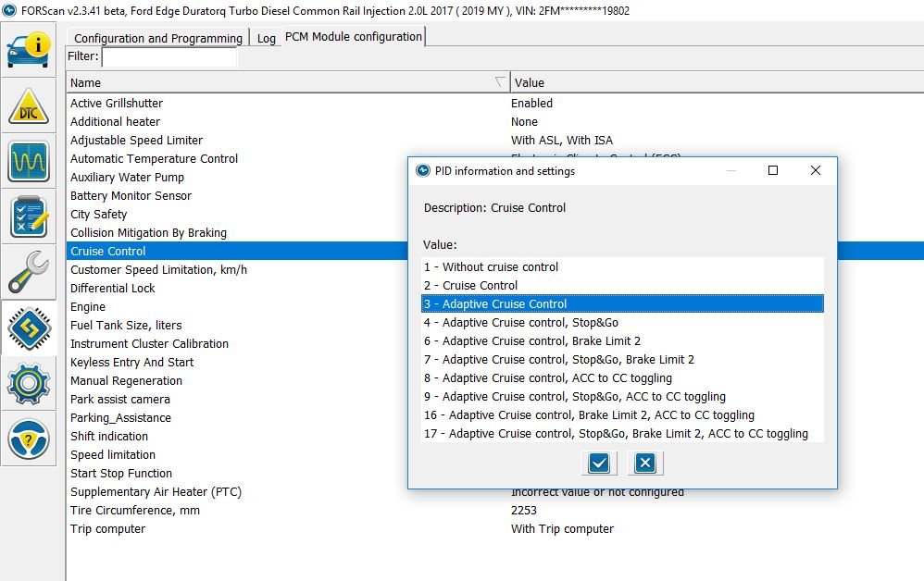Image resolution: width=924 pixels, height=581 pixels.
Task: Switch to the Log tab
Action: click(267, 39)
